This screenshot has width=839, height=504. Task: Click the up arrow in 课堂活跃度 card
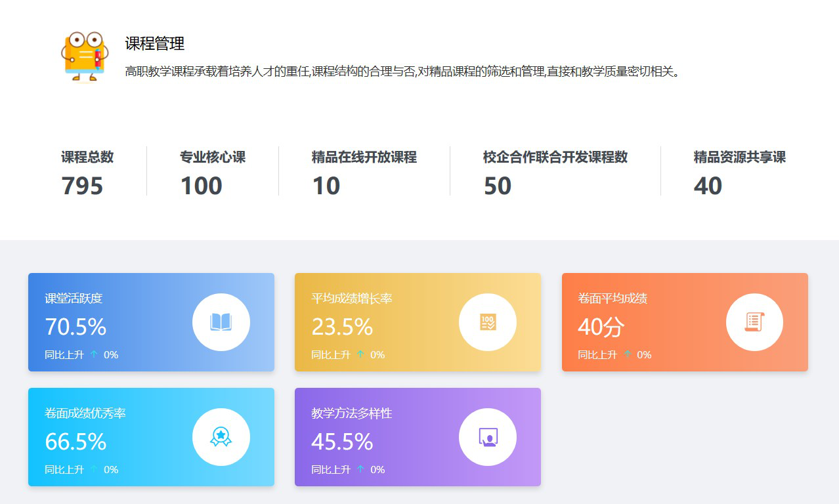point(94,354)
